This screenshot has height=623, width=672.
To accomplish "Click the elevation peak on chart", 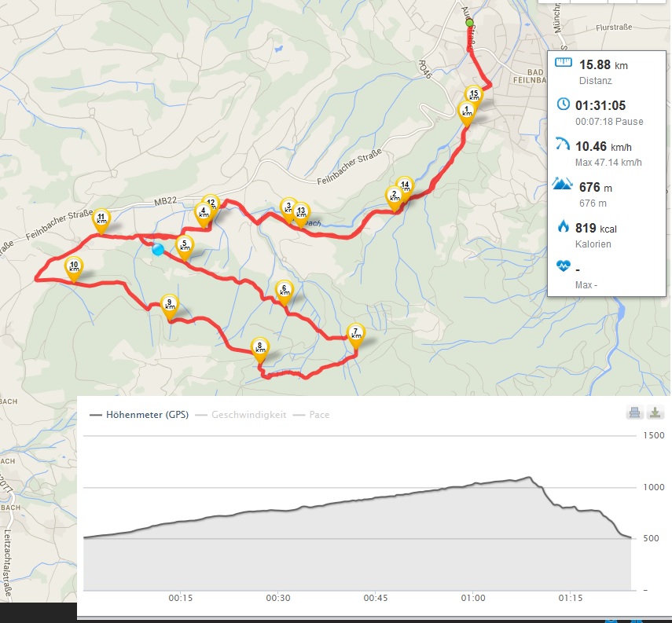I will (529, 477).
